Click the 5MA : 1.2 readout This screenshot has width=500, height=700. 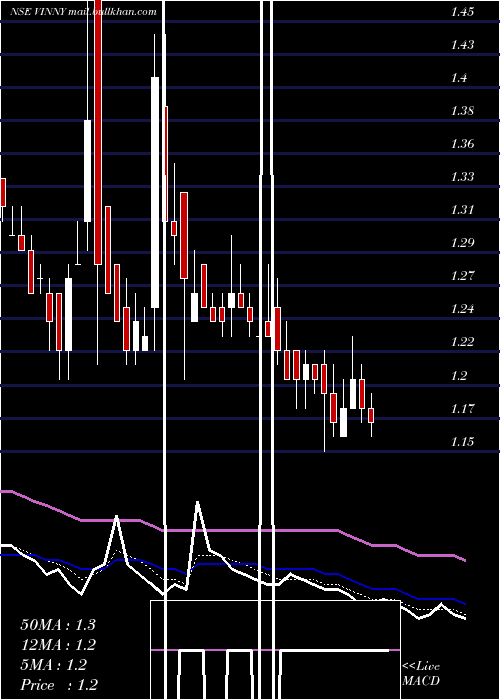tap(53, 665)
